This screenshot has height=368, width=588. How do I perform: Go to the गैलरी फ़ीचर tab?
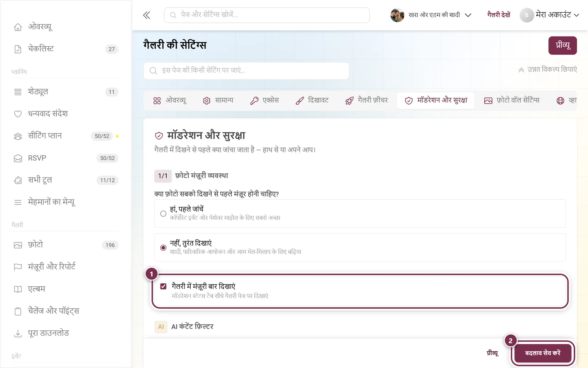tap(367, 101)
